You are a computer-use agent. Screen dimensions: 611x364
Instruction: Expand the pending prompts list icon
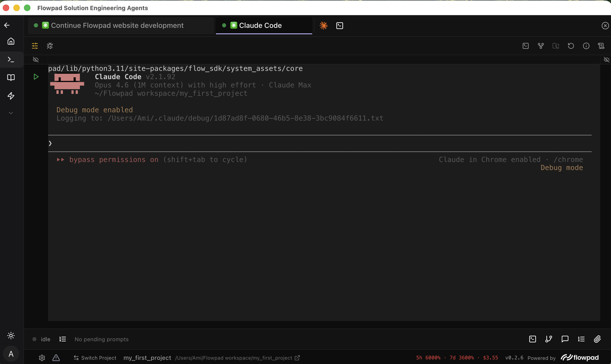click(63, 339)
